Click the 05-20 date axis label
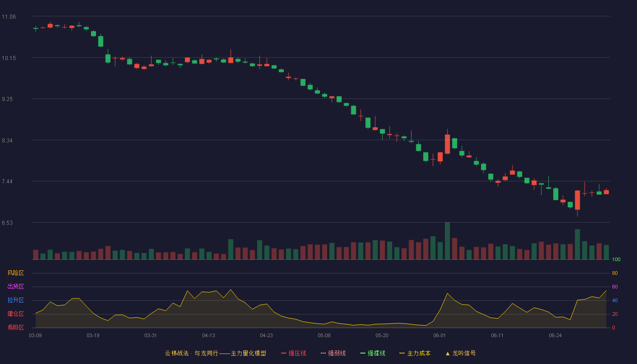The image size is (637, 364). [382, 335]
